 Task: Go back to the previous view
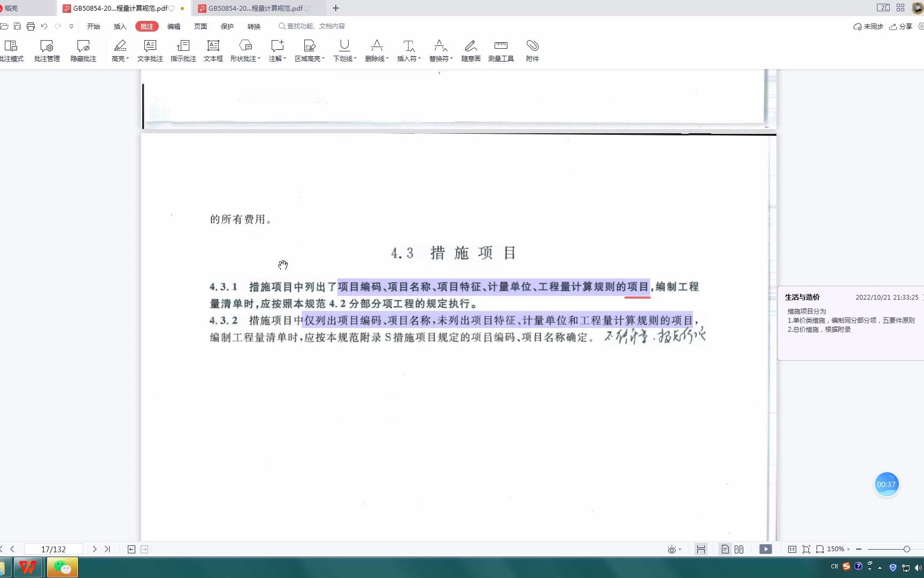click(x=132, y=549)
